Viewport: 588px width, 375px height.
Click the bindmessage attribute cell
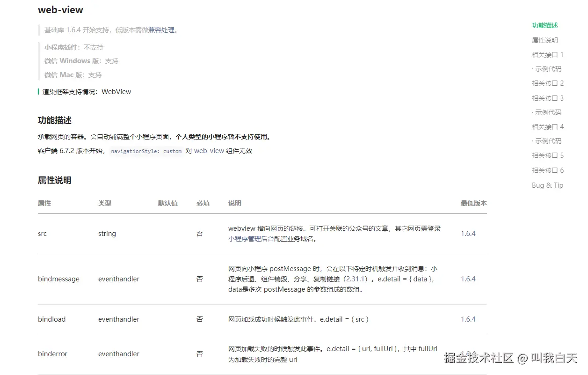58,279
